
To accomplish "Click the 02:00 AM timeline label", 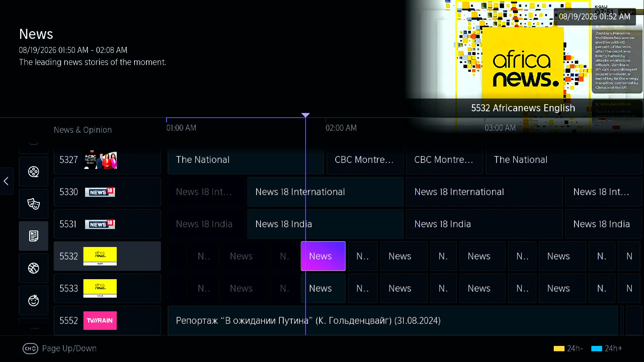I will [341, 128].
